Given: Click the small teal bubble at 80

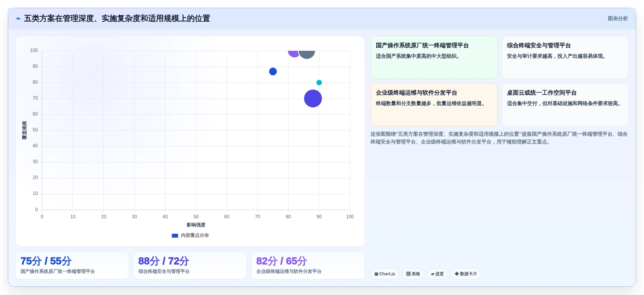Looking at the screenshot, I should pyautogui.click(x=319, y=83).
